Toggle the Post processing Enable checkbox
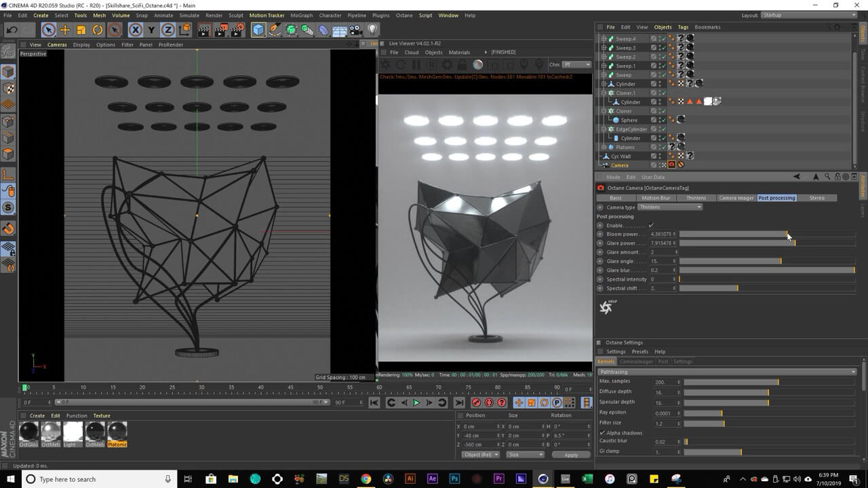The width and height of the screenshot is (868, 488). tap(651, 225)
